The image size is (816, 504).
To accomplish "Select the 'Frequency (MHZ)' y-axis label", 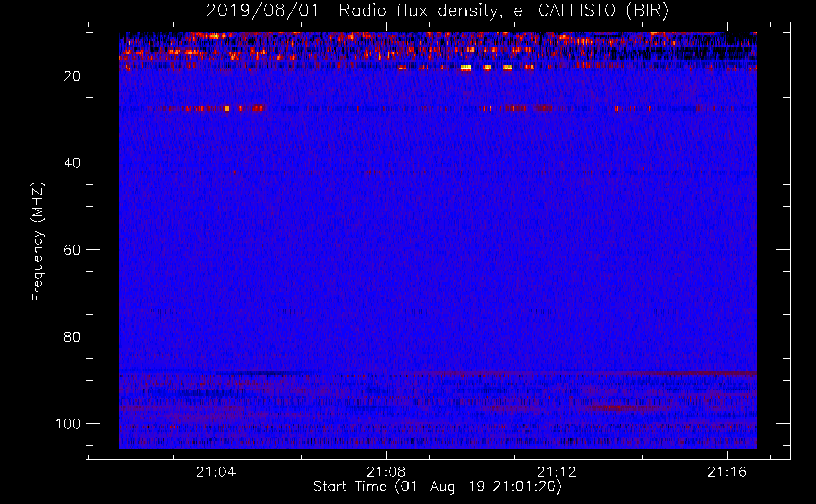I will (38, 242).
